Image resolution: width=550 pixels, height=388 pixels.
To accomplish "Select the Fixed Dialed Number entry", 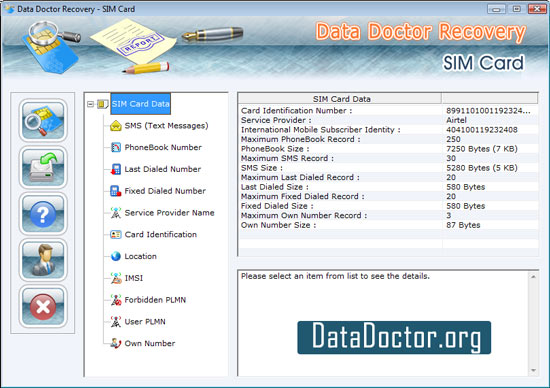I will coord(165,191).
